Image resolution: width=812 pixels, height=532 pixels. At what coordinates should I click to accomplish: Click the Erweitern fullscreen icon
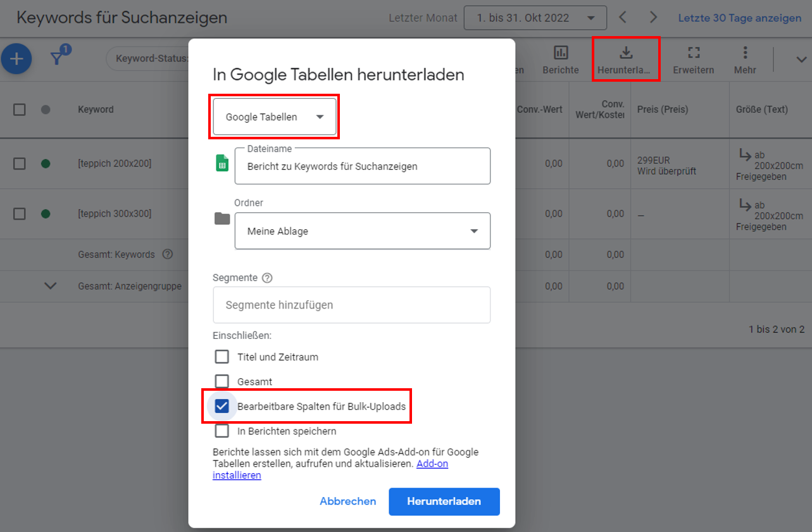pyautogui.click(x=694, y=53)
